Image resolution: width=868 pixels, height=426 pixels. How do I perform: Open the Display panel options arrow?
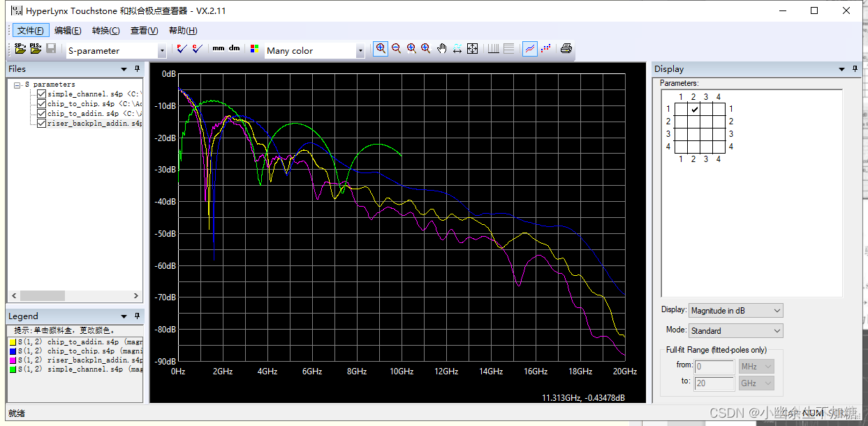(x=841, y=68)
